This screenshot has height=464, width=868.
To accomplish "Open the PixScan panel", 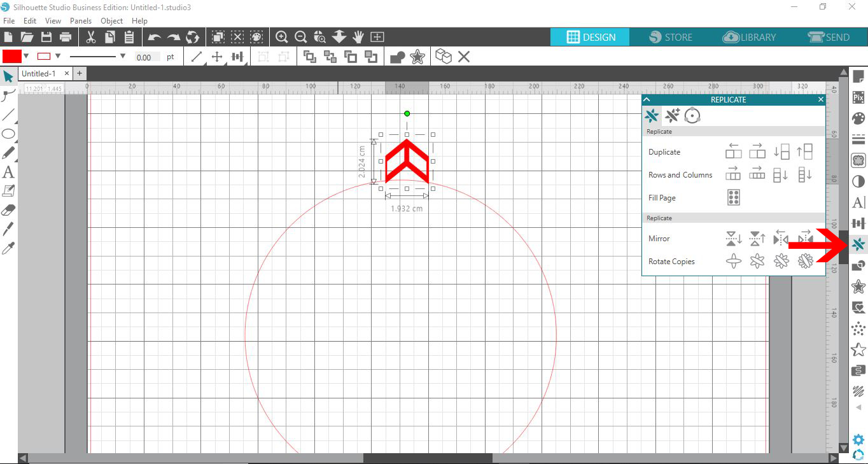I will point(858,97).
